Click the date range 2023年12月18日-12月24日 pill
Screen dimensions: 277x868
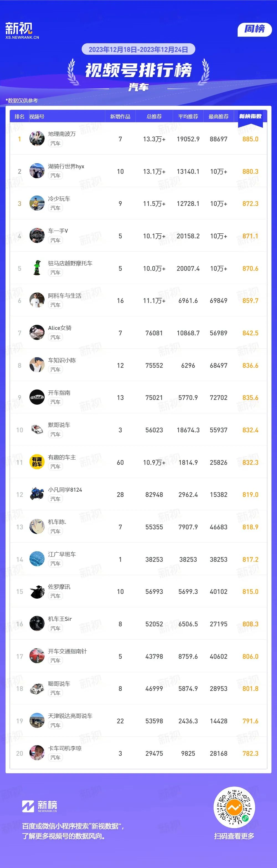coord(138,50)
